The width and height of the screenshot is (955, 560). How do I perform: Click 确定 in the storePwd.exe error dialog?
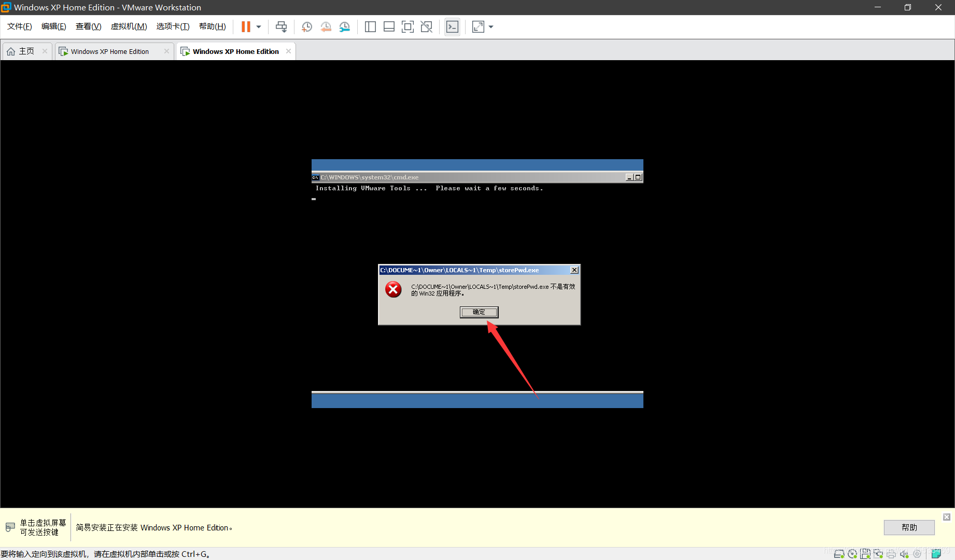click(x=479, y=312)
